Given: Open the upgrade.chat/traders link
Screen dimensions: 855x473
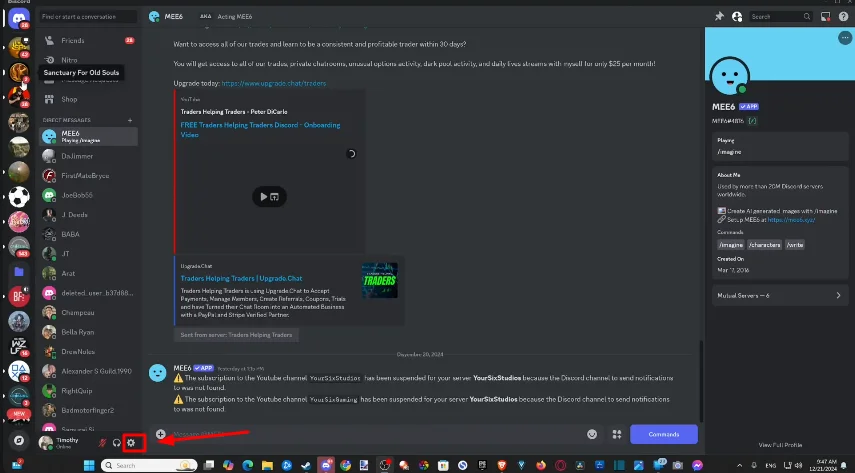Looking at the screenshot, I should point(274,83).
